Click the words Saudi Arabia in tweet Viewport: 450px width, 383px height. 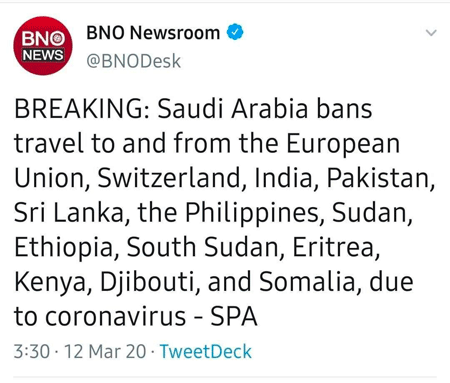[233, 109]
